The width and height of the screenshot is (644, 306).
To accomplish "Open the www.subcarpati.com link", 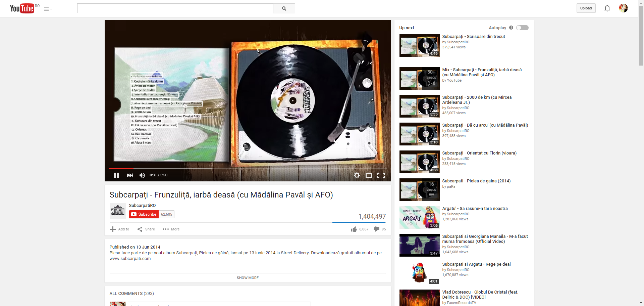I will [x=130, y=259].
